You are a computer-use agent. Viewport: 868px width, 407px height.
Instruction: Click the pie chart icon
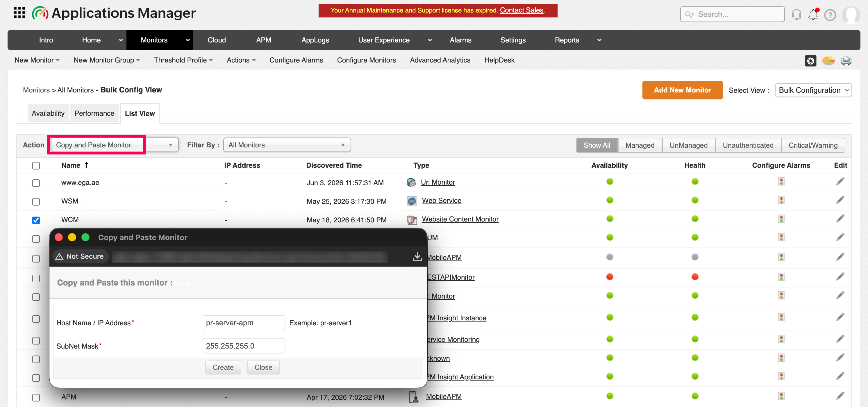828,61
